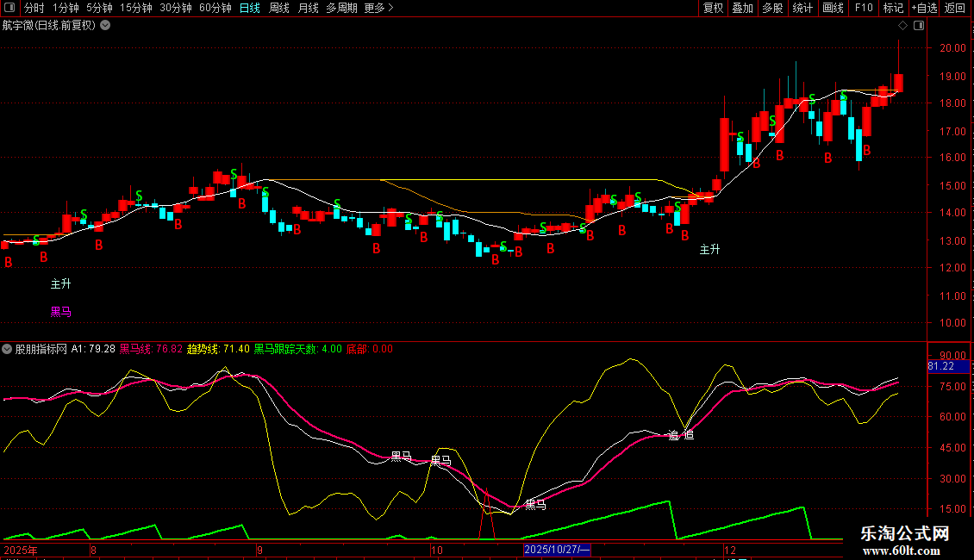Click the magenta 黑马 label on the main chart
Screen dimensions: 974x560
pos(61,312)
